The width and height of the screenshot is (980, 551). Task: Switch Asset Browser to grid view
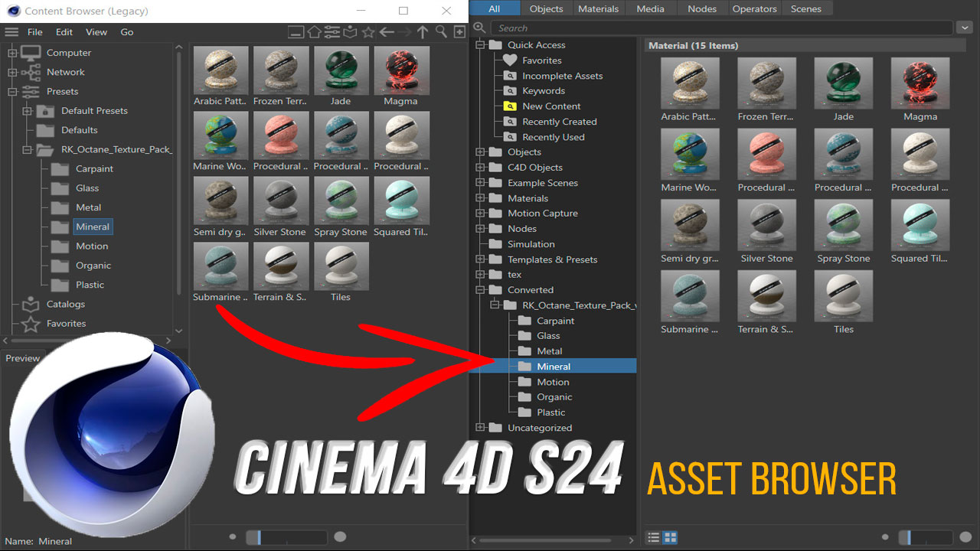[x=670, y=538]
